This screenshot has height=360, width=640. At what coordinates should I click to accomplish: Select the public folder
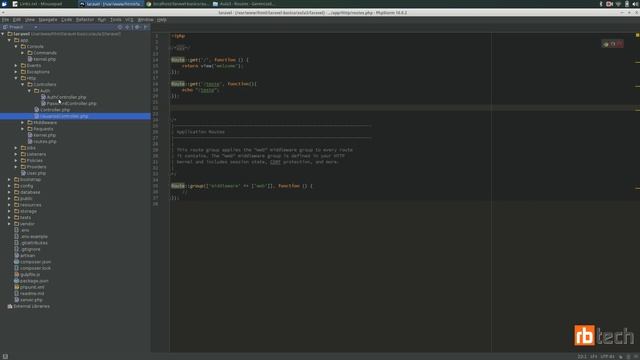[23, 198]
